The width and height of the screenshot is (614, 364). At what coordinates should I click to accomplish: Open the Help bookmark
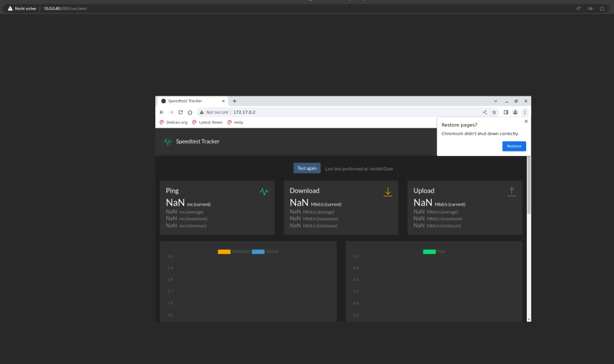click(235, 123)
